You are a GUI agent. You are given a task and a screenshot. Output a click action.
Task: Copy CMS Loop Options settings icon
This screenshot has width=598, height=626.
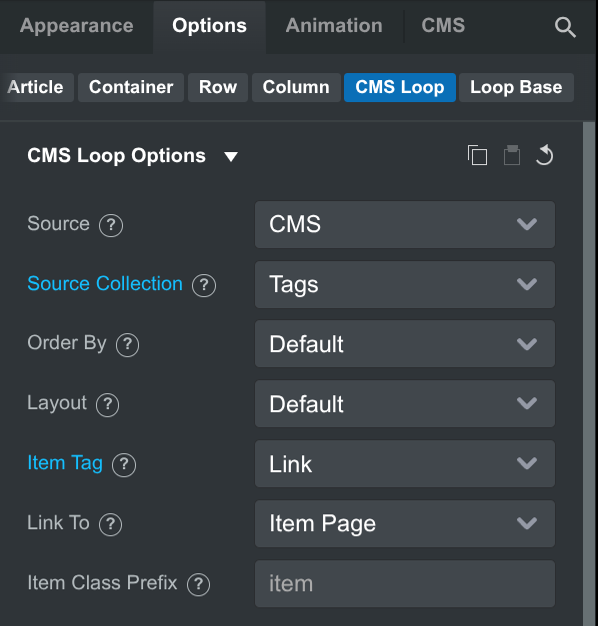point(477,155)
